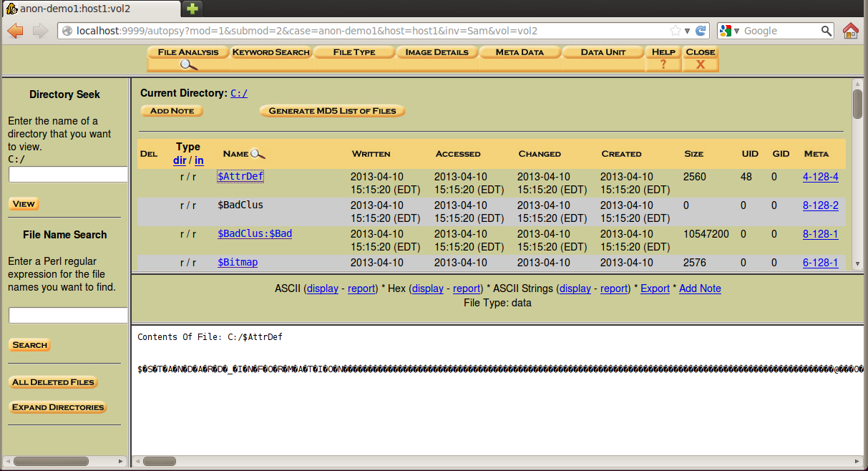Reload the page with the refresh icon
This screenshot has height=471, width=868.
click(701, 31)
